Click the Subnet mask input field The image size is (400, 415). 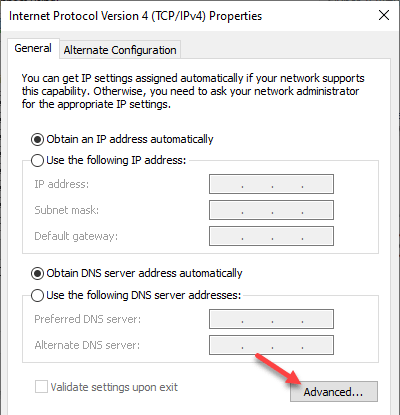point(271,210)
